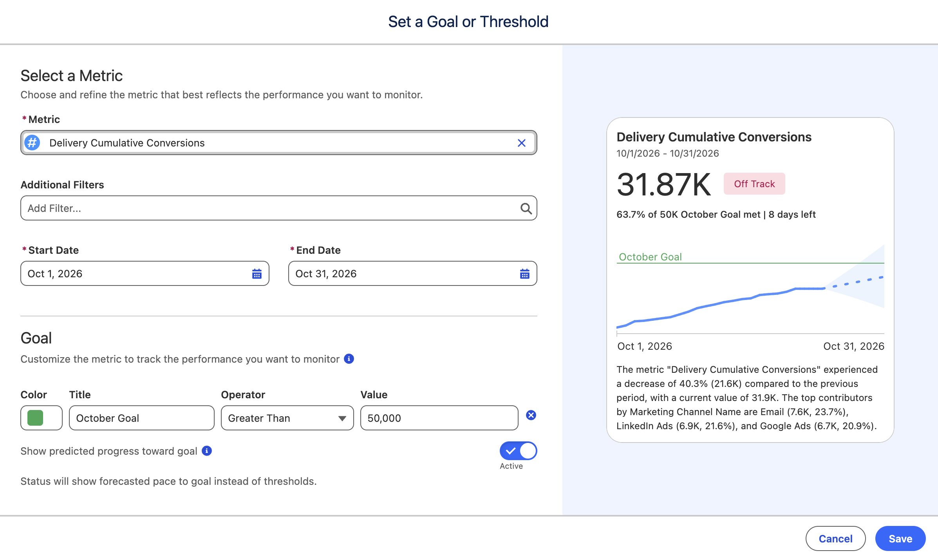Viewport: 938px width, 560px height.
Task: Click the Add Filter input field
Action: (278, 208)
